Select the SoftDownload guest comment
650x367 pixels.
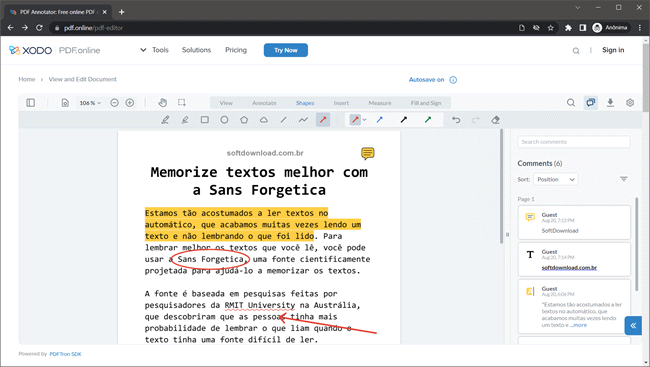(574, 223)
